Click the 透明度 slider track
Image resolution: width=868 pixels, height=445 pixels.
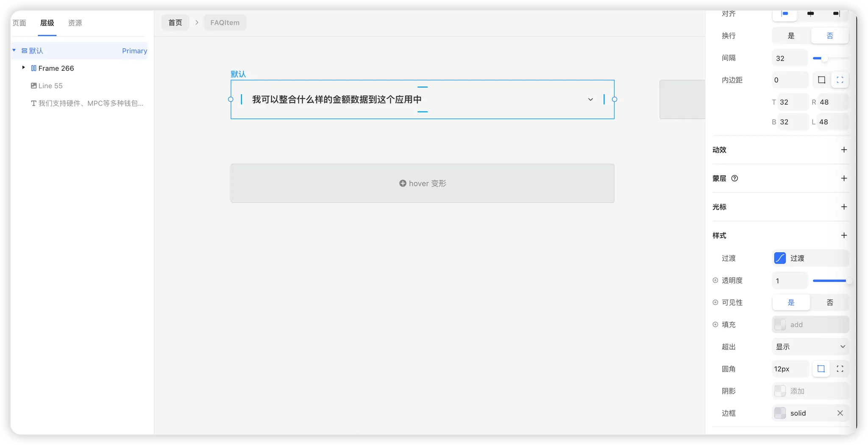(829, 281)
